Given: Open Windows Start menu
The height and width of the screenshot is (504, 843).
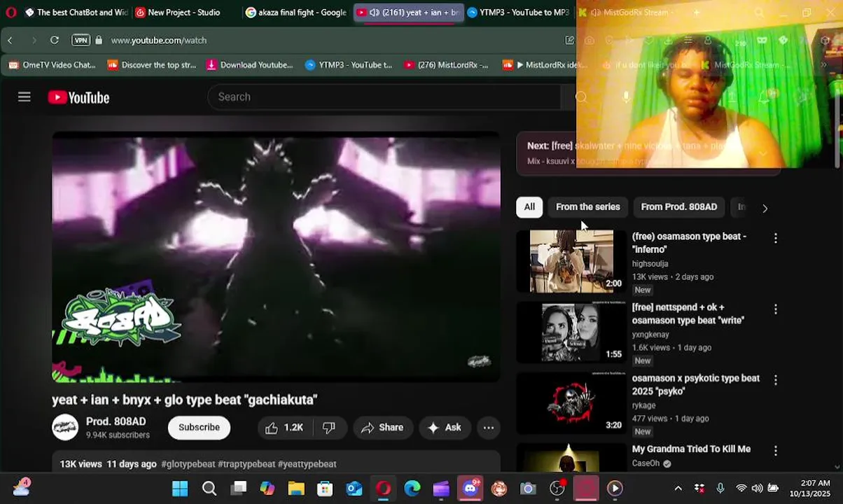Looking at the screenshot, I should click(180, 489).
